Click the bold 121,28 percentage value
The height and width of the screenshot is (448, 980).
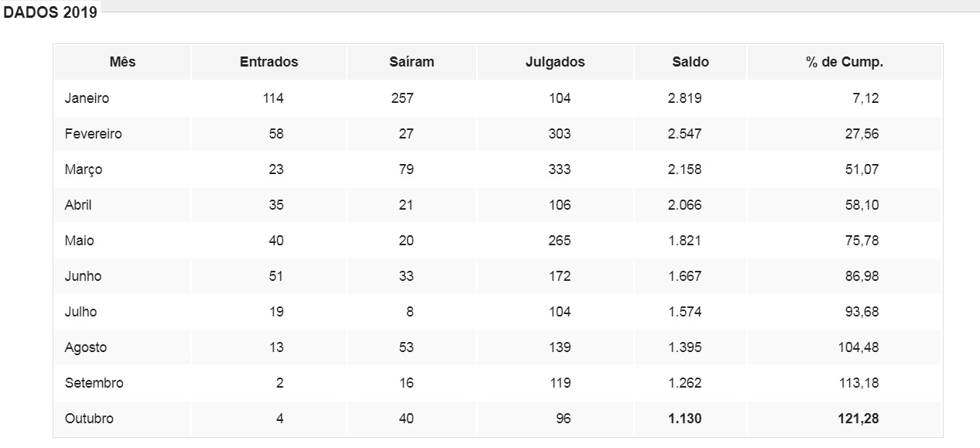click(x=858, y=419)
